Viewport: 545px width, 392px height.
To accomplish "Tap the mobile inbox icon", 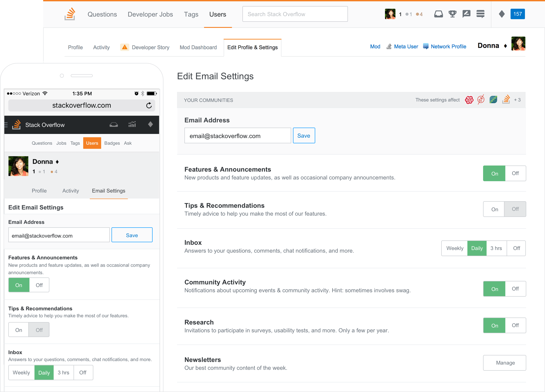I will click(114, 125).
